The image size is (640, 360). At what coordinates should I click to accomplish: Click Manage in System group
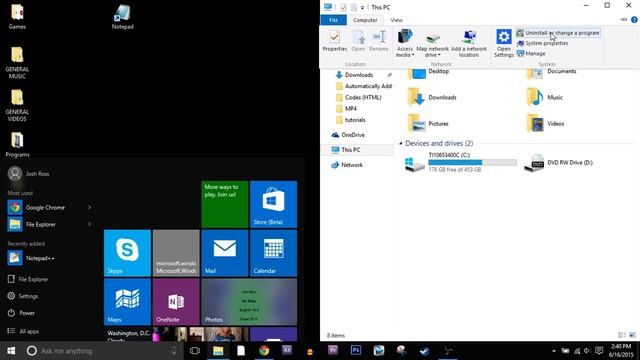click(x=531, y=53)
